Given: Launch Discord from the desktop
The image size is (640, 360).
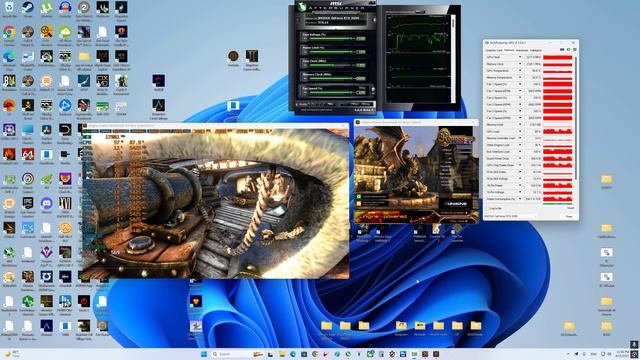Looking at the screenshot, I should coord(46,203).
